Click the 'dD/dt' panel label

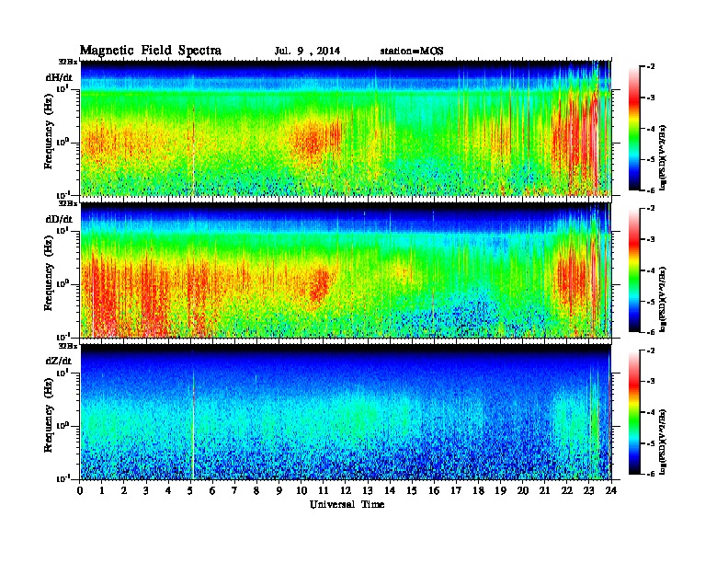(59, 219)
